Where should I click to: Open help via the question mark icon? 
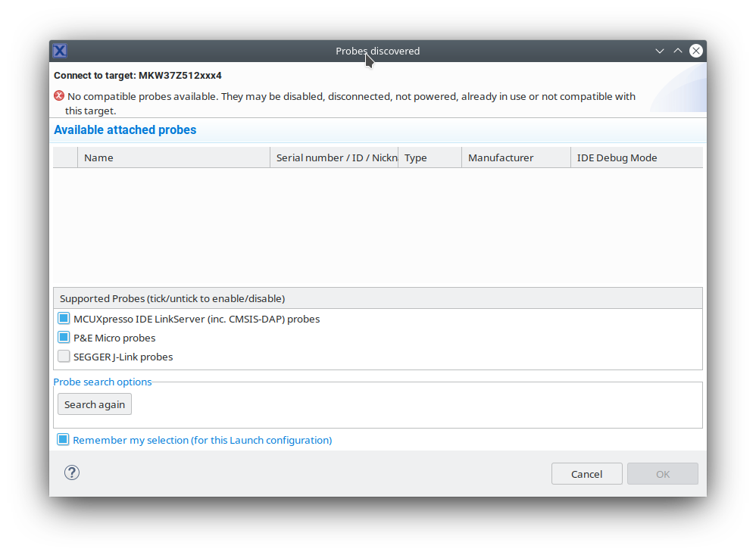click(72, 472)
